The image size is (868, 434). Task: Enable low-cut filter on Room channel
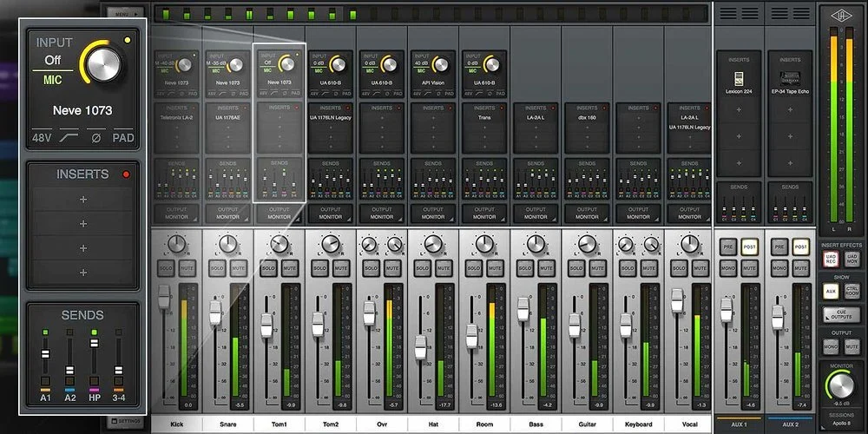click(478, 94)
